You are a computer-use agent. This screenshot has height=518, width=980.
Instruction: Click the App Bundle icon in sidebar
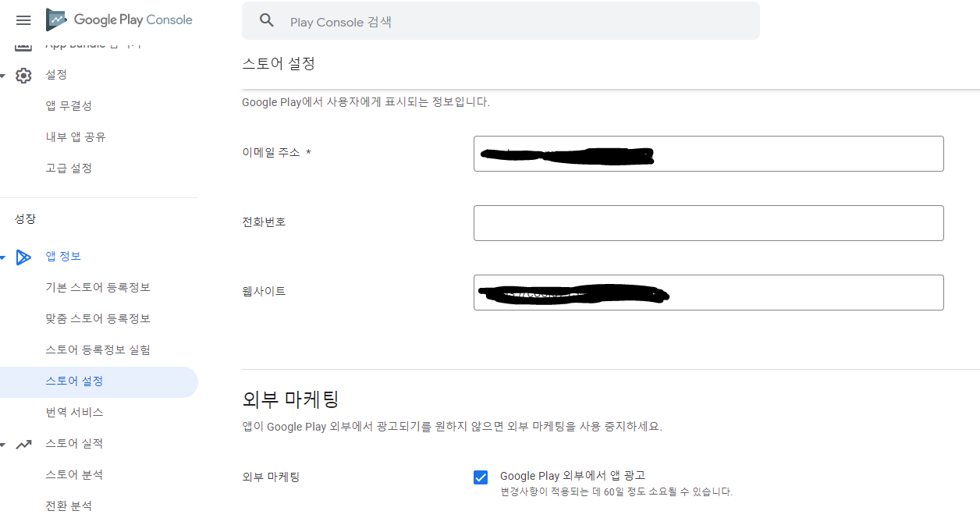pos(23,45)
